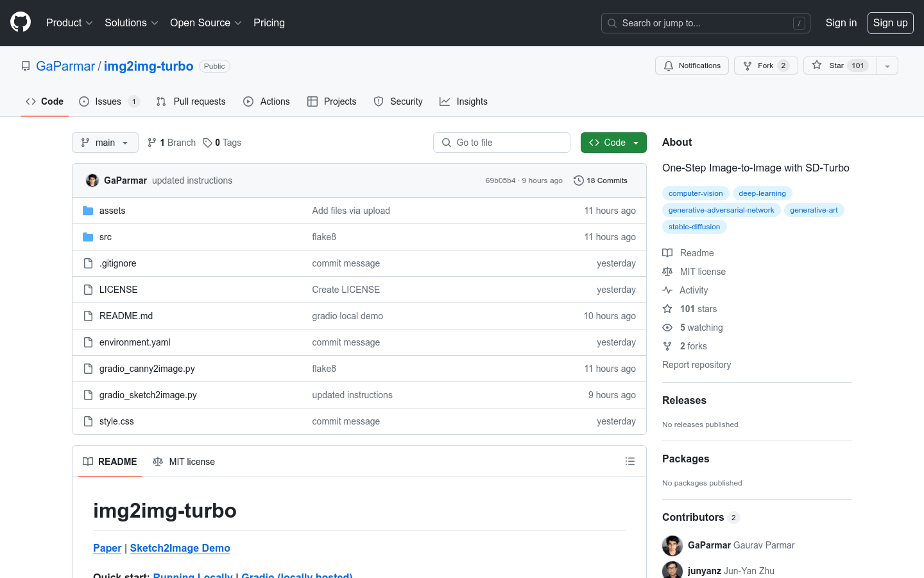Click the GaParmar owner link in header

click(x=65, y=66)
